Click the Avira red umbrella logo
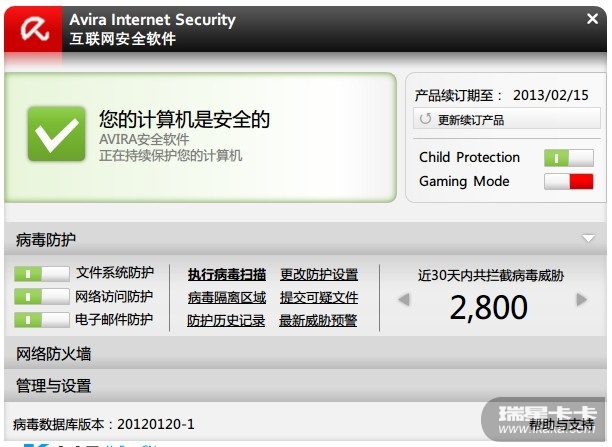 click(33, 30)
